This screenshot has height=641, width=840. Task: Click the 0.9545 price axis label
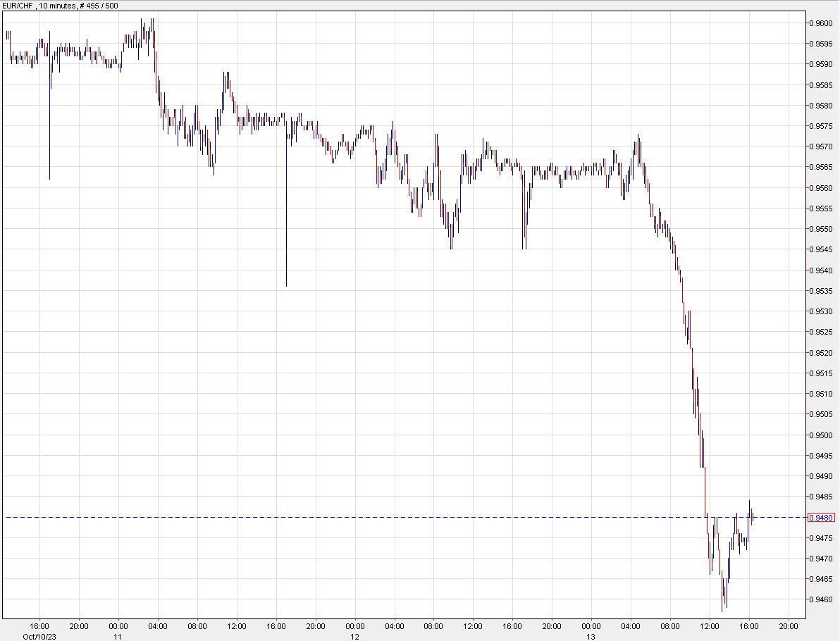tap(821, 249)
